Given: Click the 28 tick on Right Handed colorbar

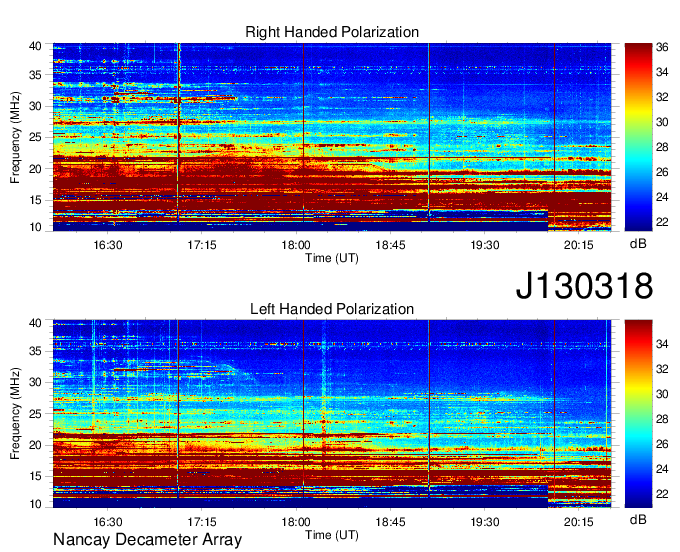Looking at the screenshot, I should coord(662,147).
